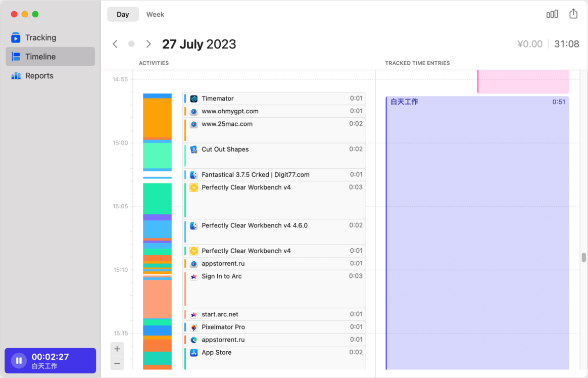
Task: Click the share export icon
Action: (x=573, y=14)
